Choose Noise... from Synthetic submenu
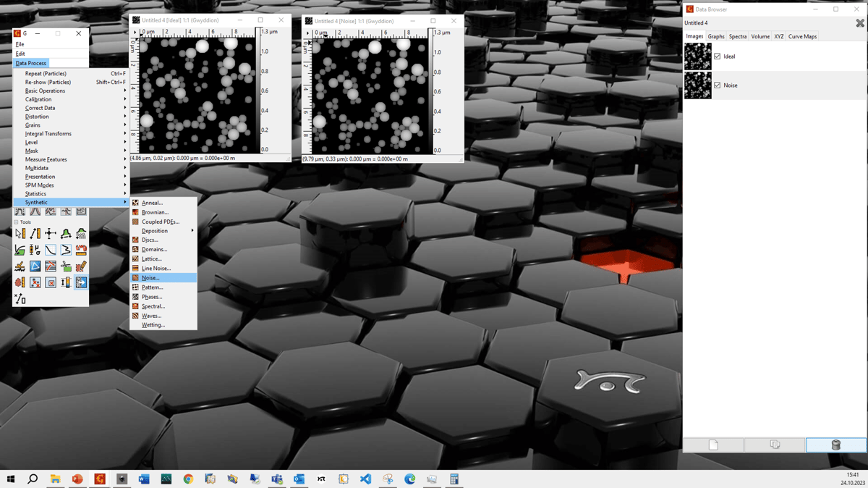 [x=163, y=278]
